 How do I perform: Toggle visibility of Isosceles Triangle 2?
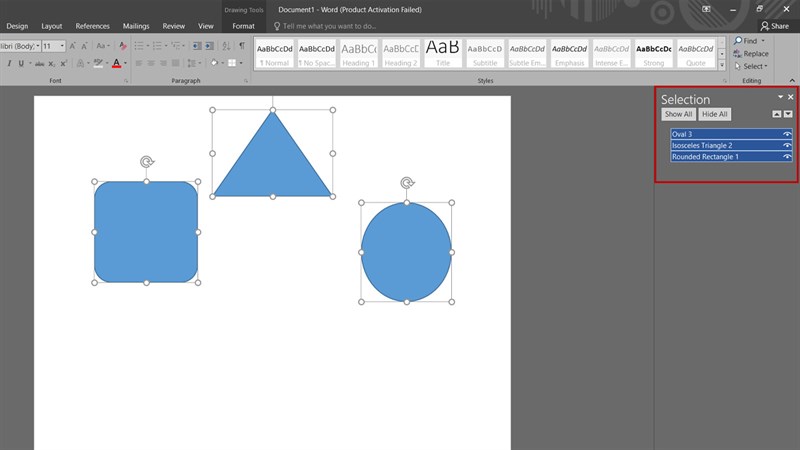click(787, 145)
